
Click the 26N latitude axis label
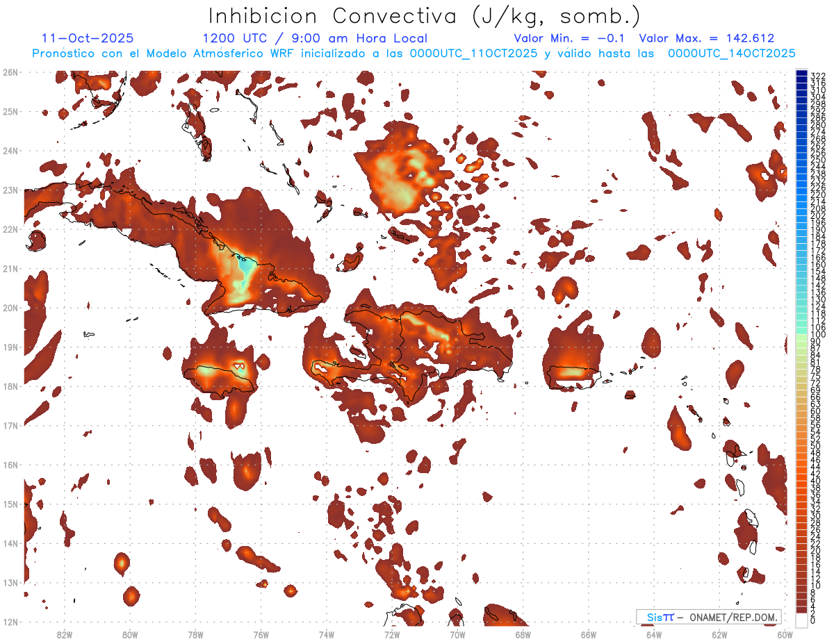coord(10,72)
